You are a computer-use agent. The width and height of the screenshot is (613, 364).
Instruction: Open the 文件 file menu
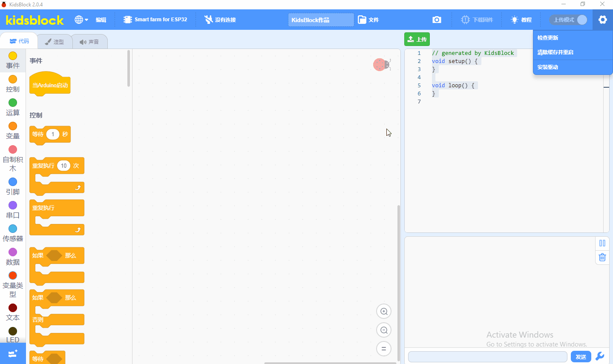368,20
